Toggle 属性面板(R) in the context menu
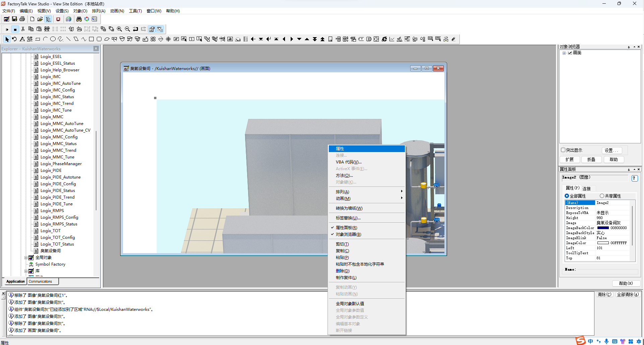Image resolution: width=644 pixels, height=345 pixels. (367, 228)
